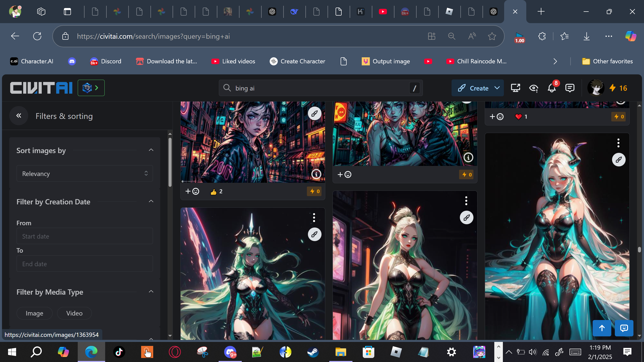This screenshot has height=362, width=644.
Task: Open the notifications bell icon
Action: (x=551, y=88)
